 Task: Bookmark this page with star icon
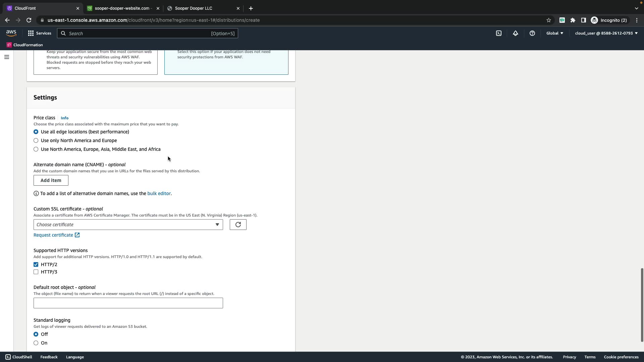coord(549,20)
